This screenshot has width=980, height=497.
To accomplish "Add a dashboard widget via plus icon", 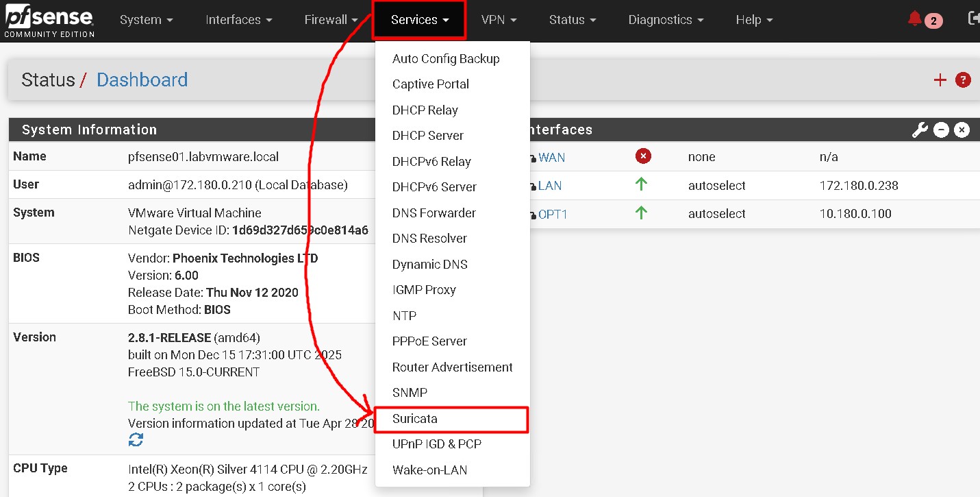I will click(940, 80).
